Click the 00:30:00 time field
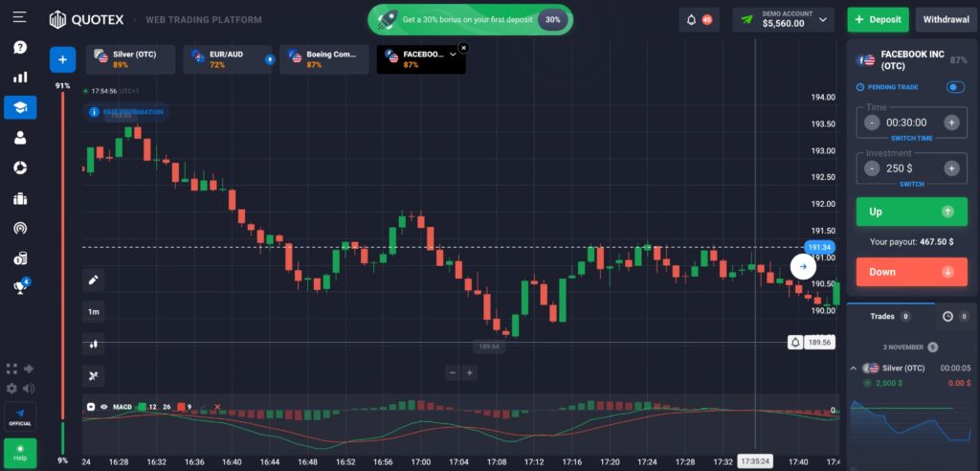The height and width of the screenshot is (471, 980). 911,123
